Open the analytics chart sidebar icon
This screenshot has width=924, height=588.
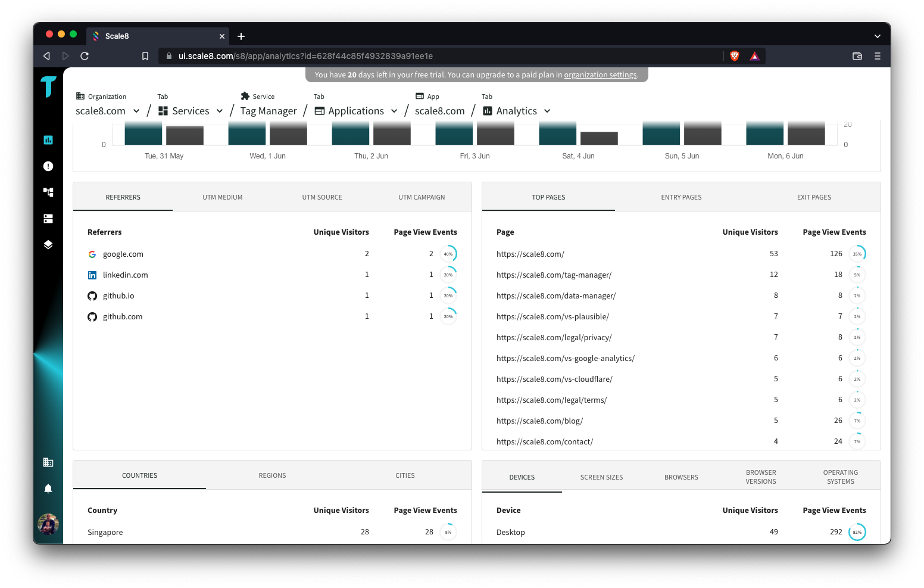[48, 140]
